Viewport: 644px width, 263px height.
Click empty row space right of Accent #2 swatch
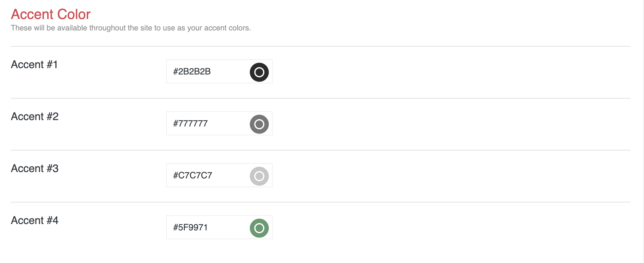[443, 124]
